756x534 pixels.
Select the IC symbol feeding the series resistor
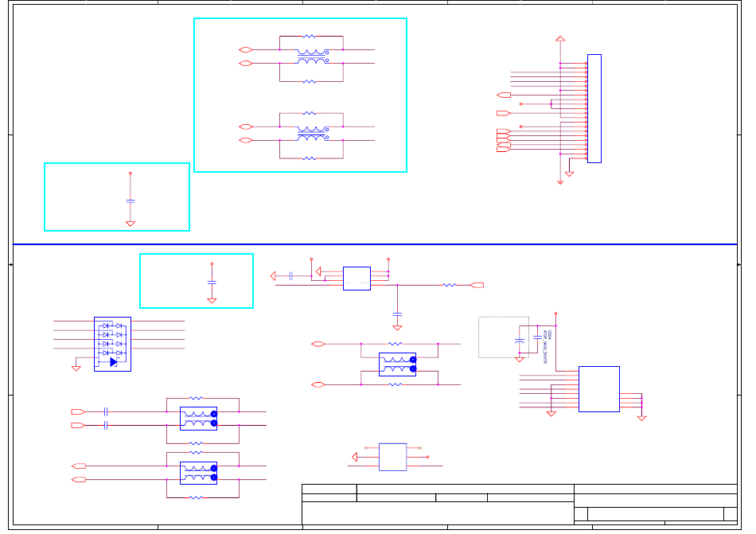[x=357, y=279]
